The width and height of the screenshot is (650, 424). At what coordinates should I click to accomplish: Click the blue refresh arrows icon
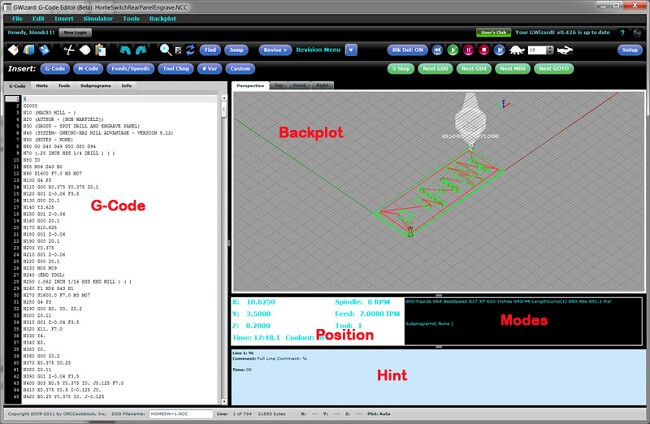tap(190, 50)
